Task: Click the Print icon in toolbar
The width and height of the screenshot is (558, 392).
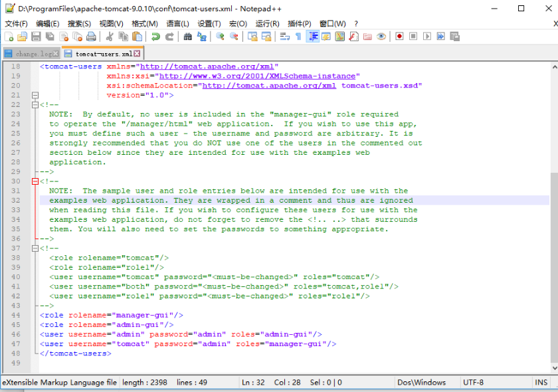Action: (x=91, y=37)
